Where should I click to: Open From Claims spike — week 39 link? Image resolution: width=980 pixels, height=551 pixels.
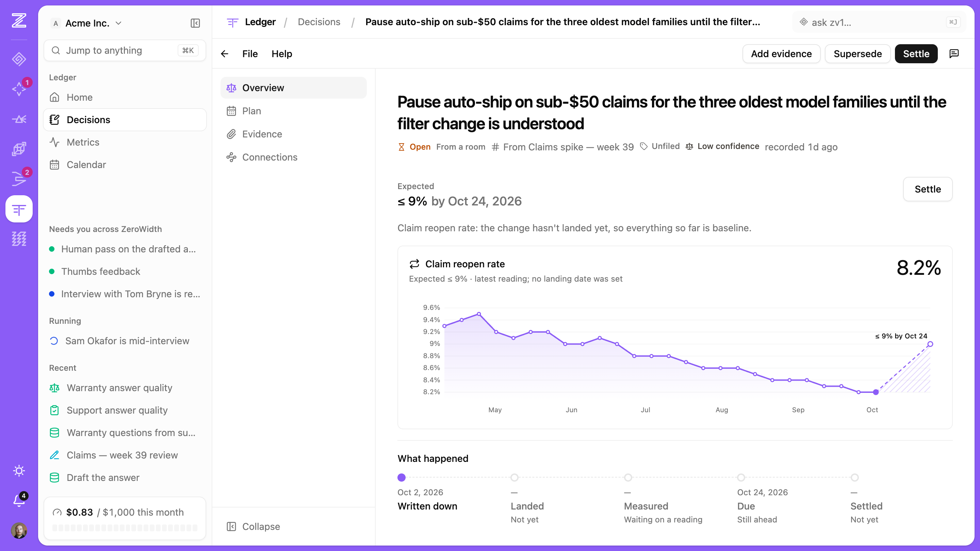click(563, 147)
